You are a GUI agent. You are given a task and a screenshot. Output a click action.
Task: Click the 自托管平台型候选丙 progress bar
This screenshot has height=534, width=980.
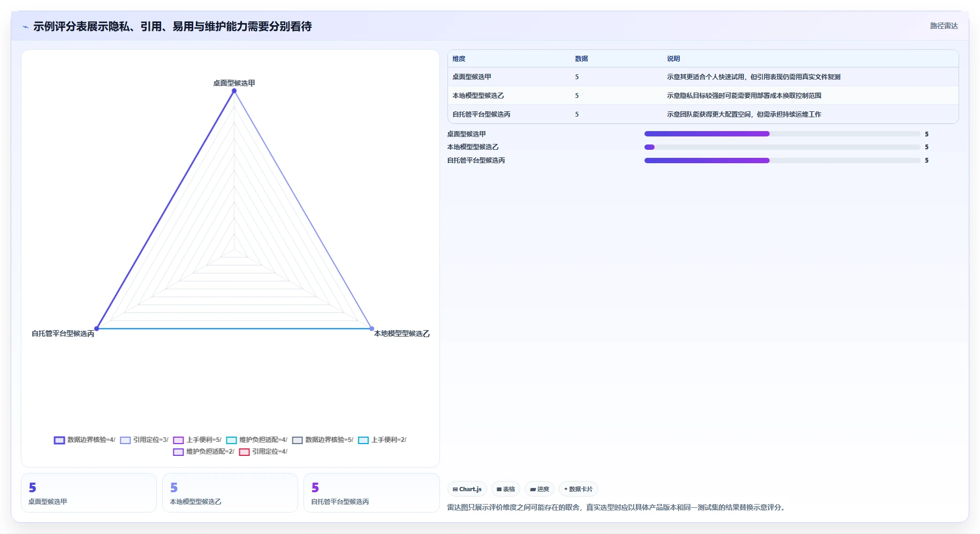pyautogui.click(x=782, y=161)
